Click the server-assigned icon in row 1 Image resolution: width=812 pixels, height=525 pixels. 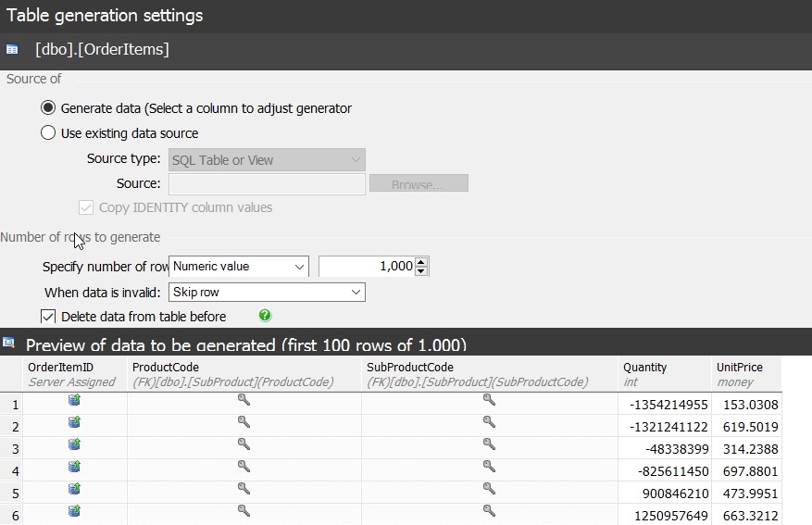[x=75, y=400]
